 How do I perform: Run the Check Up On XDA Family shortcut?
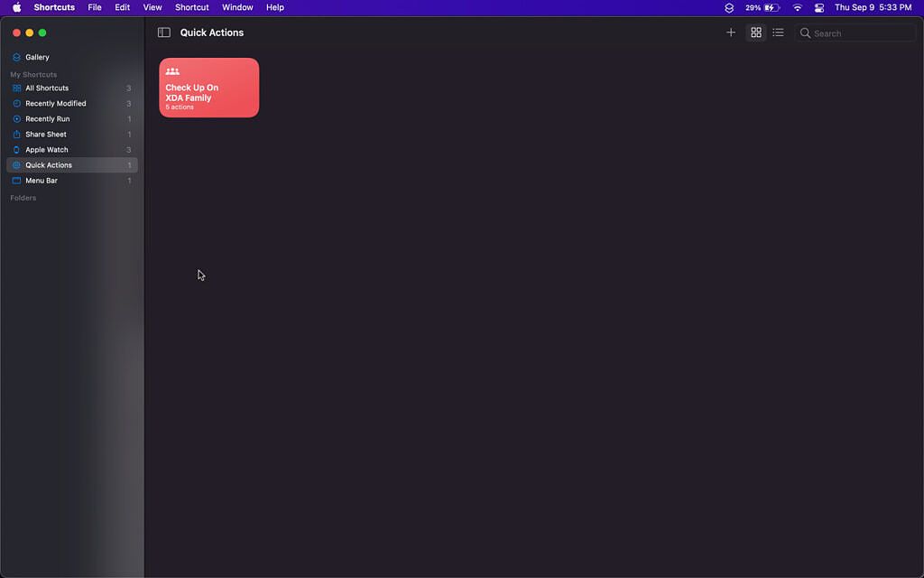208,87
